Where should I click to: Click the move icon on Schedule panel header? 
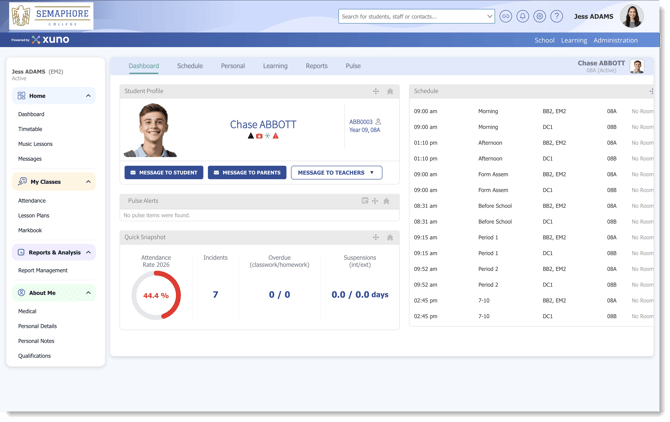click(651, 91)
